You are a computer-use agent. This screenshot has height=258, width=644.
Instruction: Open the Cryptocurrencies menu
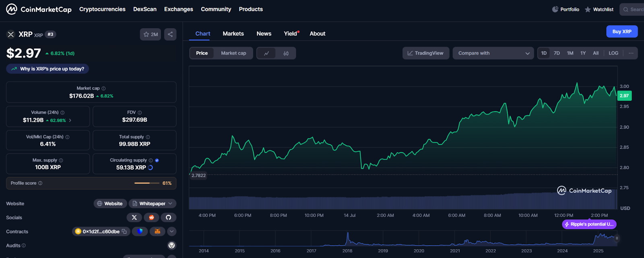102,9
